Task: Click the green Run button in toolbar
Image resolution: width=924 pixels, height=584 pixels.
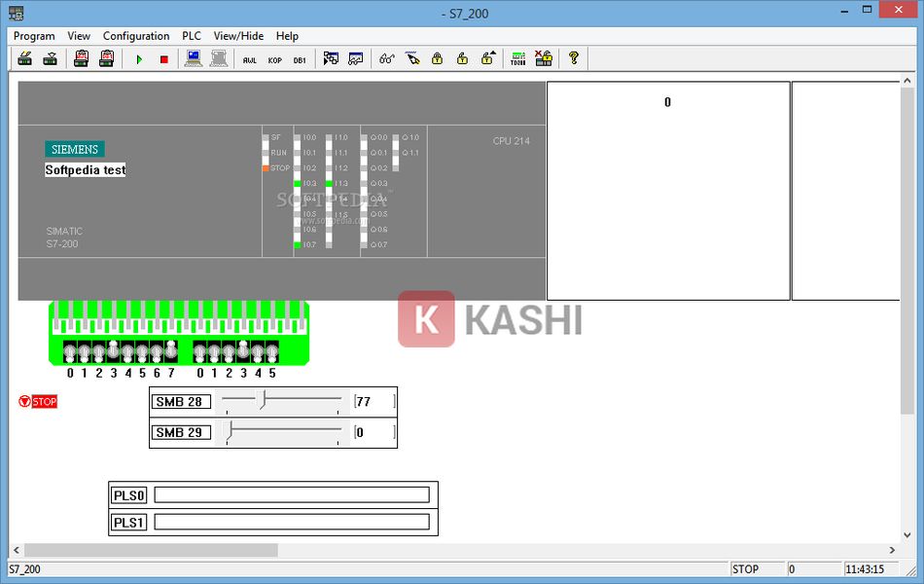Action: [x=139, y=59]
